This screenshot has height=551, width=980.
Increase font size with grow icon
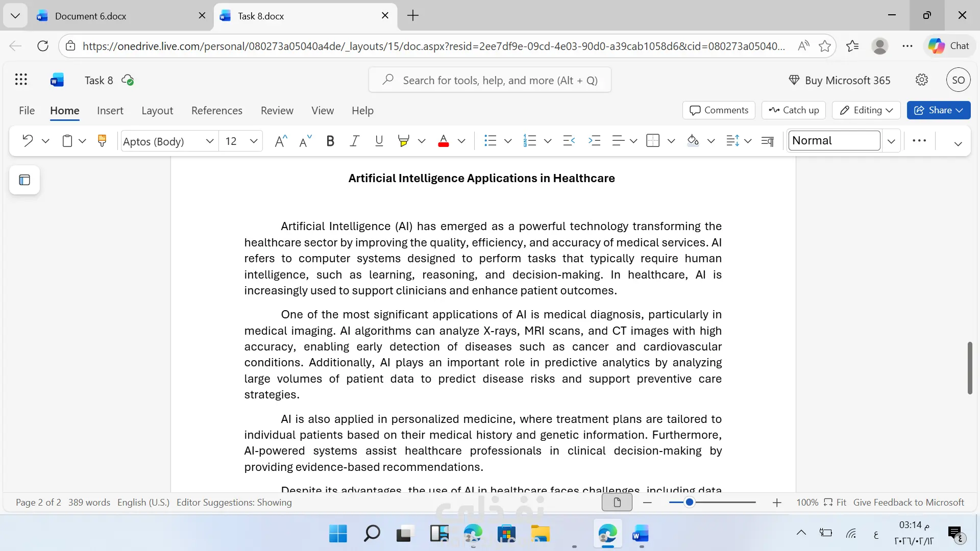[281, 141]
